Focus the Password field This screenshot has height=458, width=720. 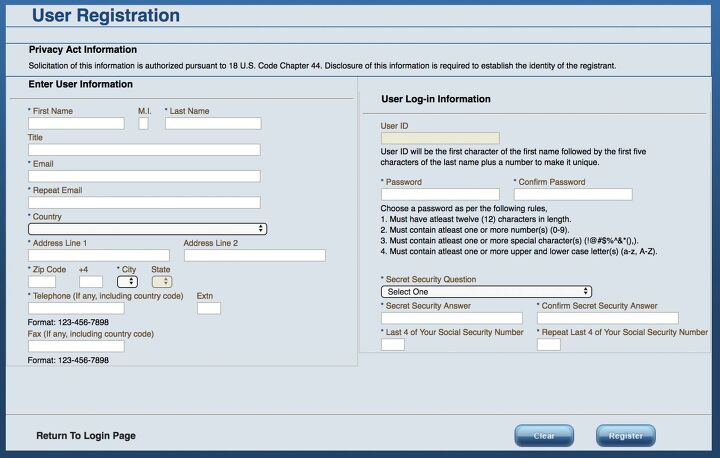[440, 194]
